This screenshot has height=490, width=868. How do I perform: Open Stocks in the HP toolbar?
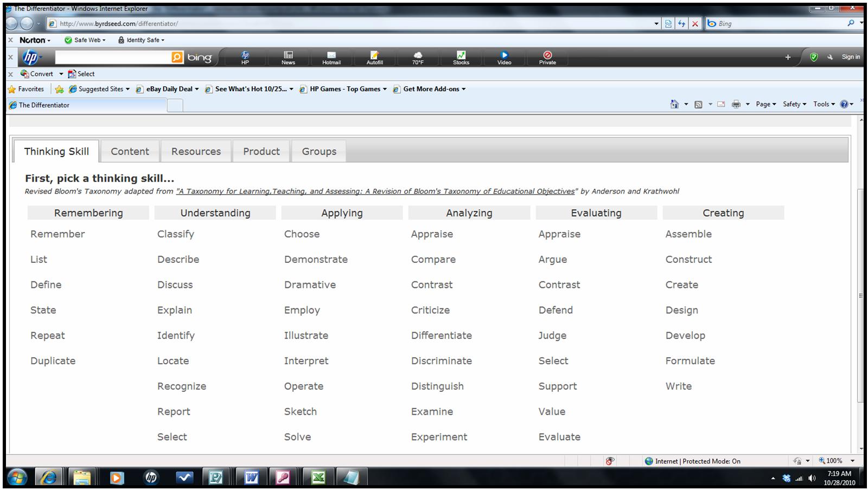[x=461, y=57]
